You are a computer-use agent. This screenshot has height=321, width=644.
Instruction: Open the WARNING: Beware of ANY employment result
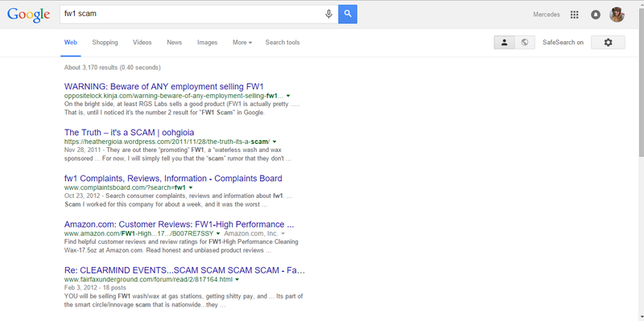164,87
